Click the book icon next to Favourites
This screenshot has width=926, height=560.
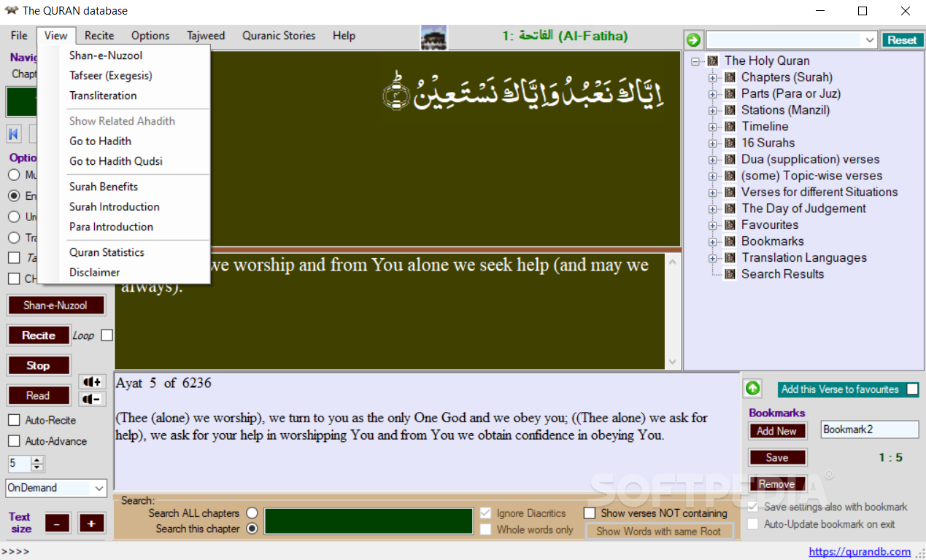click(729, 225)
